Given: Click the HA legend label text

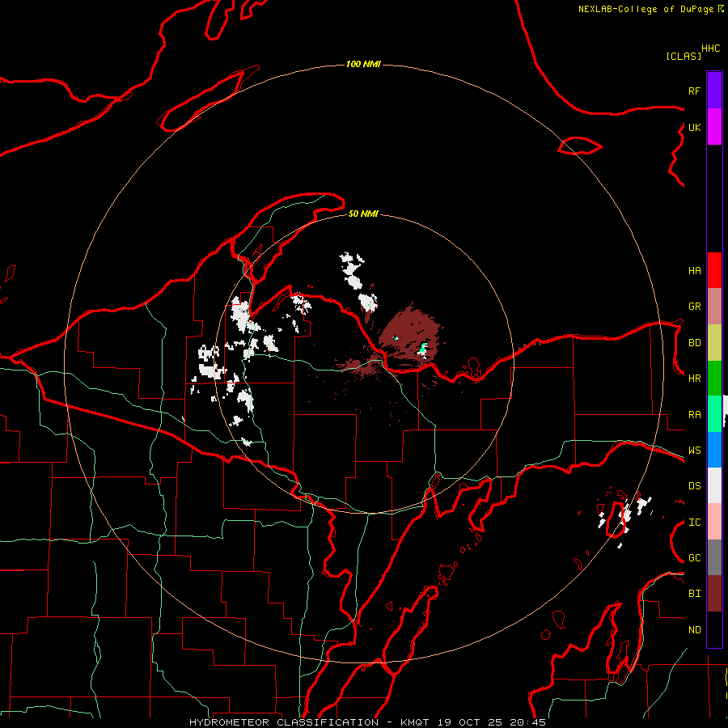Looking at the screenshot, I should (x=694, y=271).
